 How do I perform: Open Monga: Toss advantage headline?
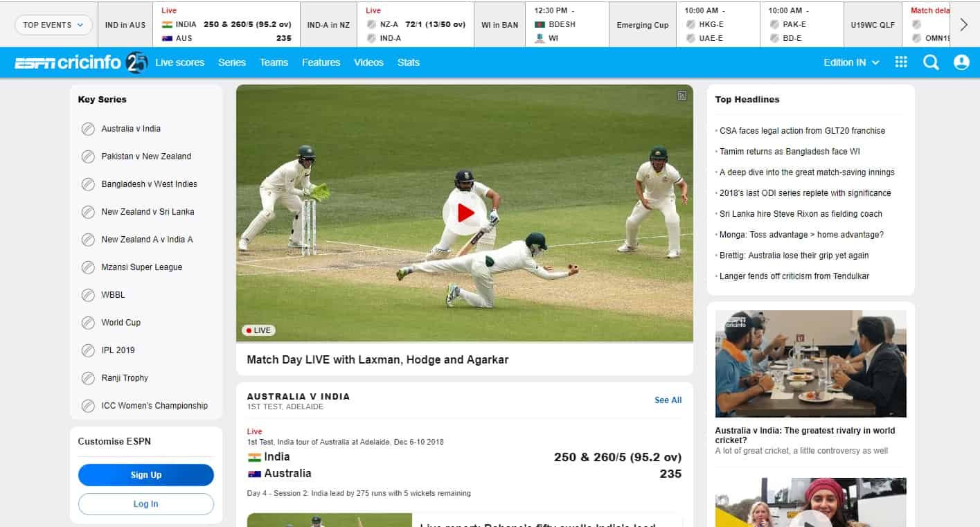(x=801, y=235)
